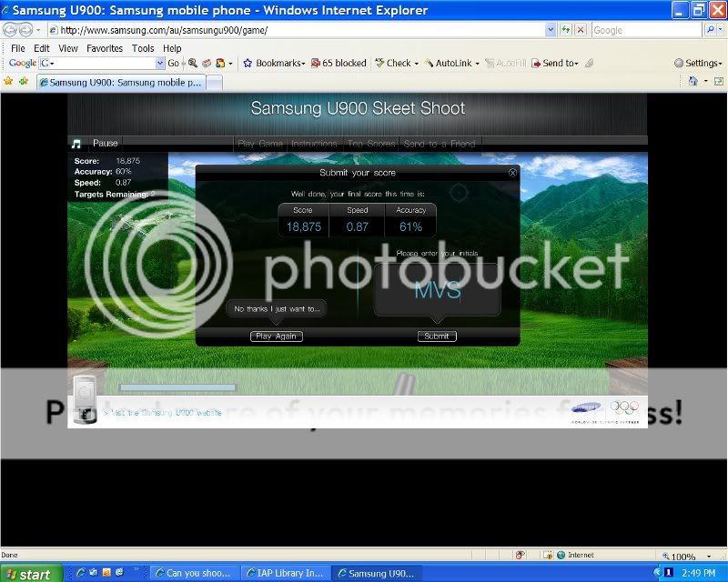Switch to the 'Can you shoo...' taskbar window
The image size is (728, 582).
[x=195, y=574]
